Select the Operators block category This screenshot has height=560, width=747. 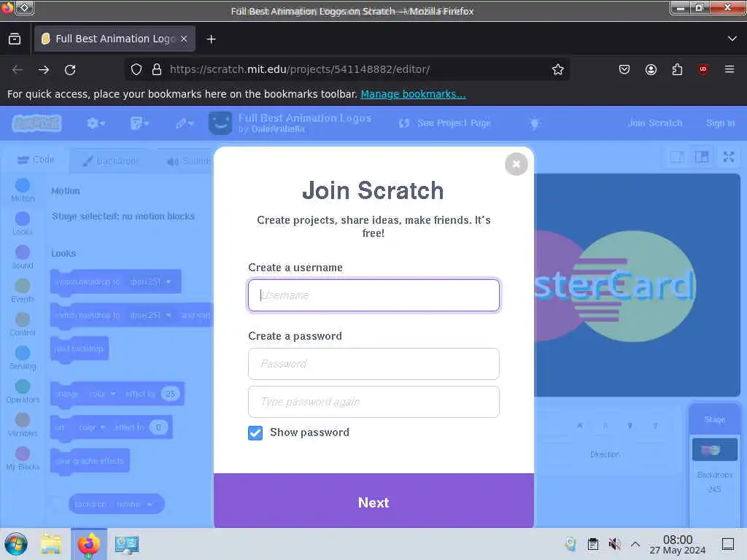23,392
